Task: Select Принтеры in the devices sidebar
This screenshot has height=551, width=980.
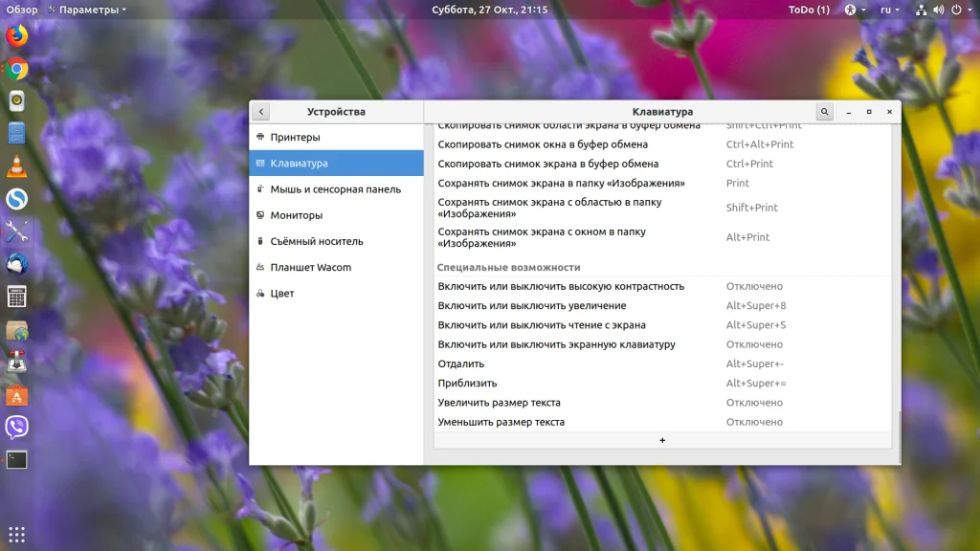Action: click(295, 138)
